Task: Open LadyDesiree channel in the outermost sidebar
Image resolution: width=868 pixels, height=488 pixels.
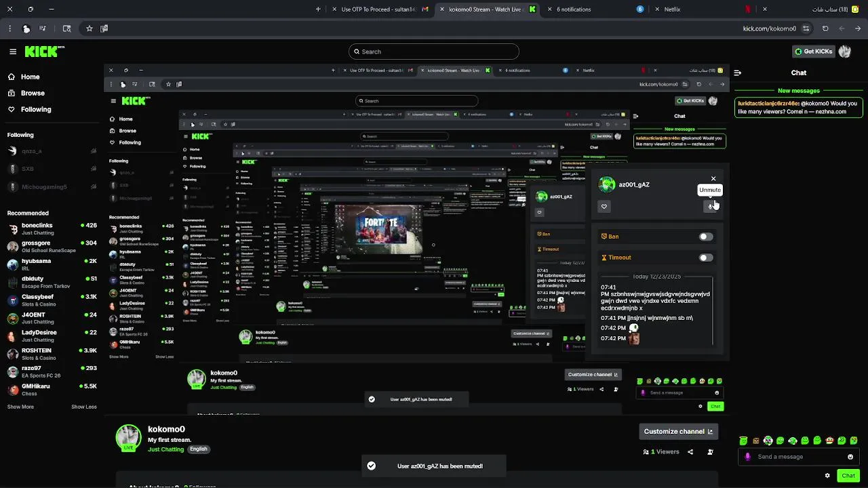Action: [x=52, y=336]
